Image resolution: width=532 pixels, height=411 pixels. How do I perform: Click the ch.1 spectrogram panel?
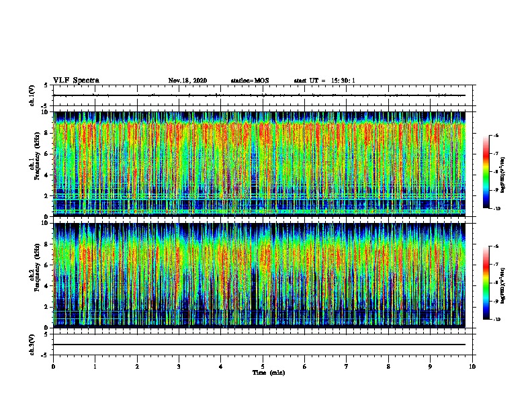point(259,164)
